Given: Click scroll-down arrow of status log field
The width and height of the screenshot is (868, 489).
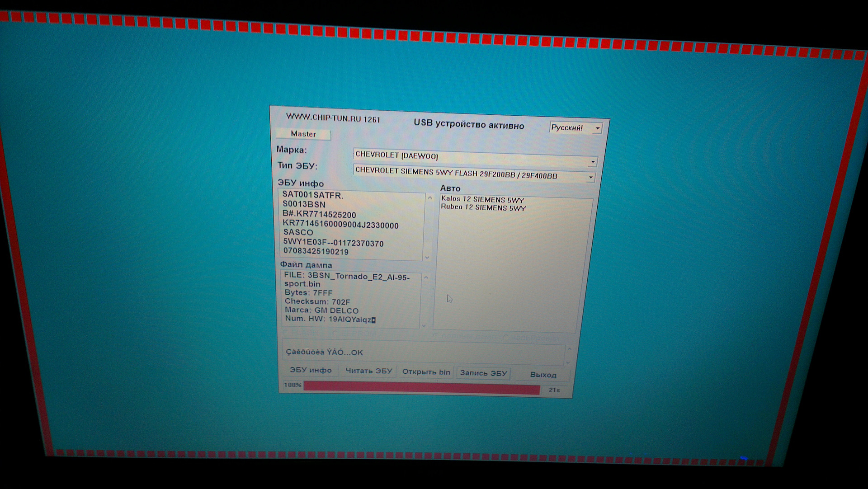Looking at the screenshot, I should click(x=568, y=362).
